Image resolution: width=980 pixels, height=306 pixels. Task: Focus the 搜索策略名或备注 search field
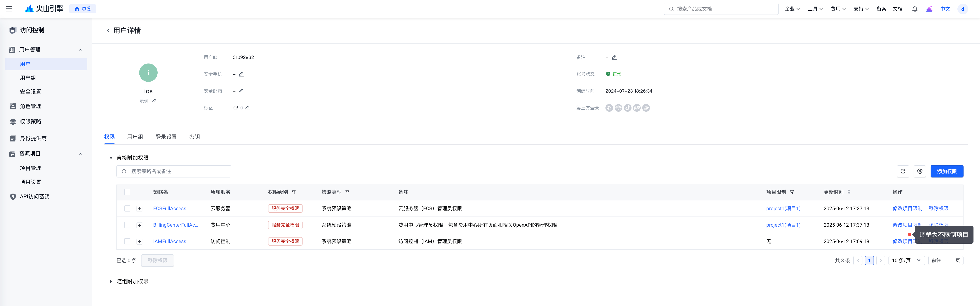(x=173, y=171)
